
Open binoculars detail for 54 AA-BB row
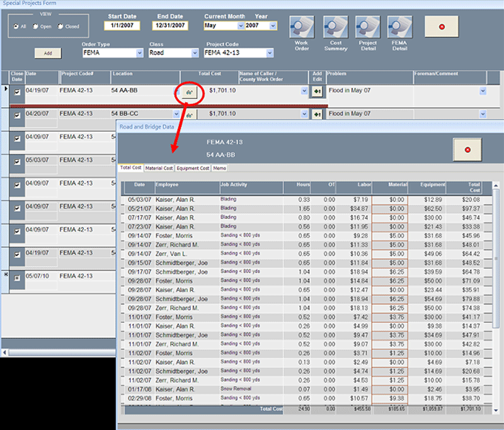[x=189, y=93]
